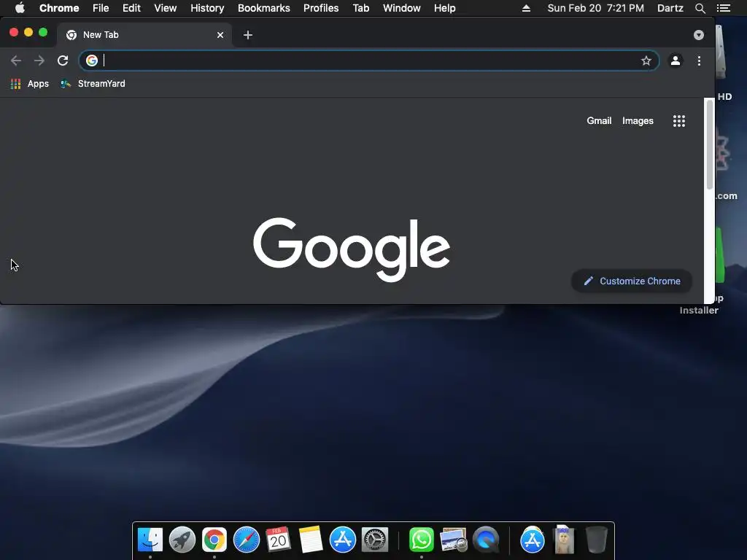Open a new tab with plus icon
The image size is (747, 560).
248,35
